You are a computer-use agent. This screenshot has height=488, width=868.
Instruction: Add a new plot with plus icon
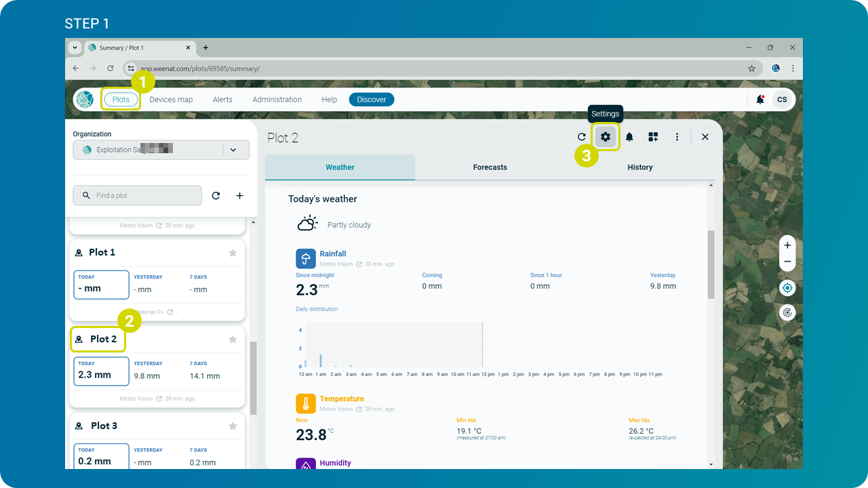[x=239, y=195]
